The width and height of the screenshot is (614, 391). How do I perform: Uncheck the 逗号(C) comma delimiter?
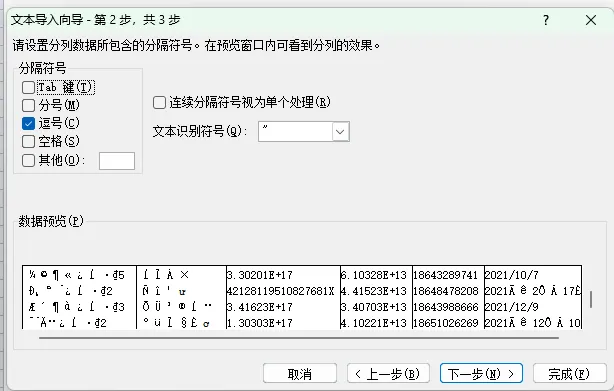coord(29,124)
